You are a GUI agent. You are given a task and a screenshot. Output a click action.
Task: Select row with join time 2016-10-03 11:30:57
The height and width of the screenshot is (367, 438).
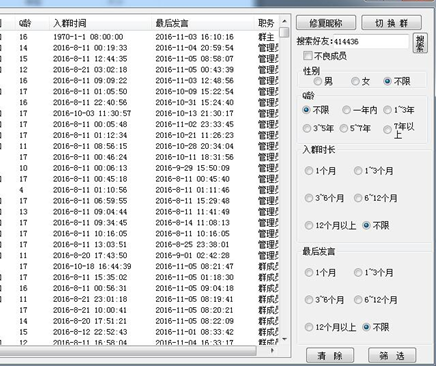point(140,113)
